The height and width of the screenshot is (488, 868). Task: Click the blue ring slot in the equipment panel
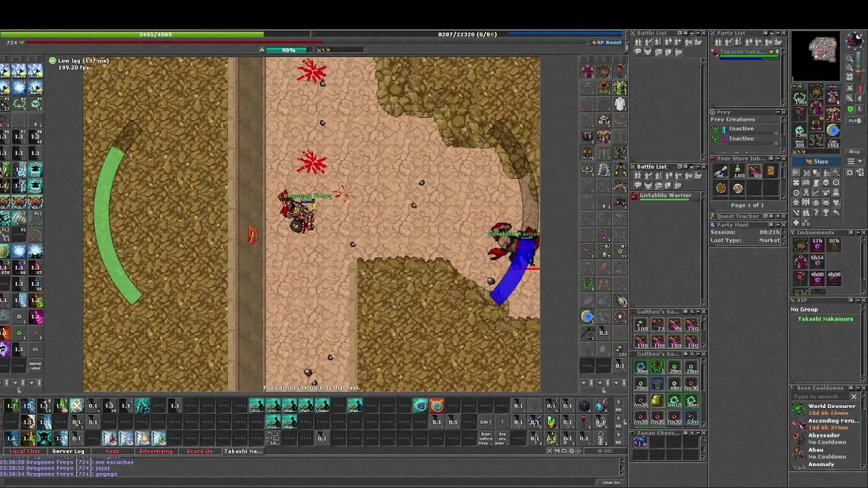pos(833,130)
